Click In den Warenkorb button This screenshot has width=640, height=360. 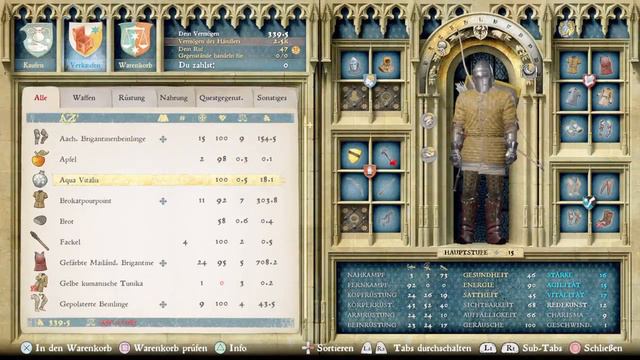(66, 348)
